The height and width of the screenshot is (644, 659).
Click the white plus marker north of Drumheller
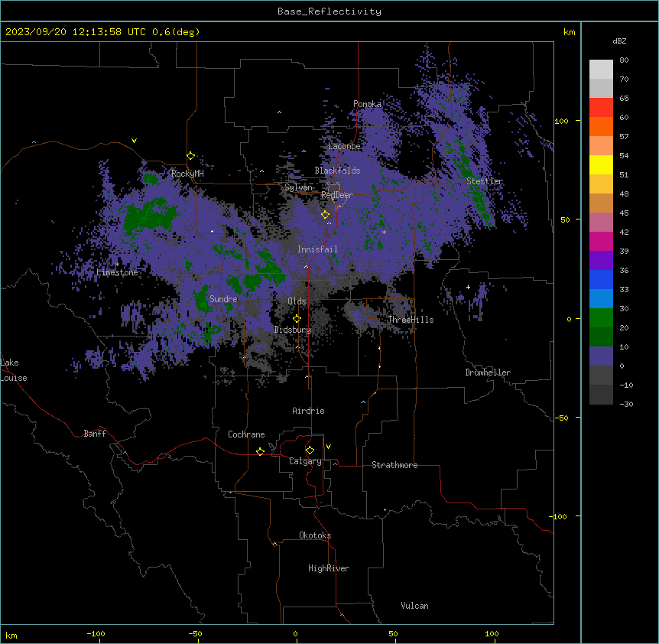[x=468, y=287]
